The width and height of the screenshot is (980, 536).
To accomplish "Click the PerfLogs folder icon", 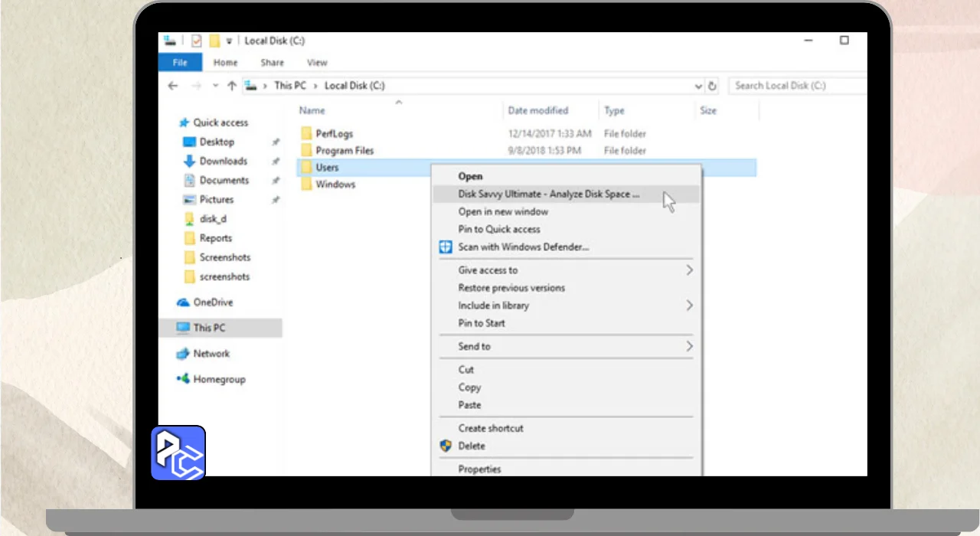I will coord(307,133).
